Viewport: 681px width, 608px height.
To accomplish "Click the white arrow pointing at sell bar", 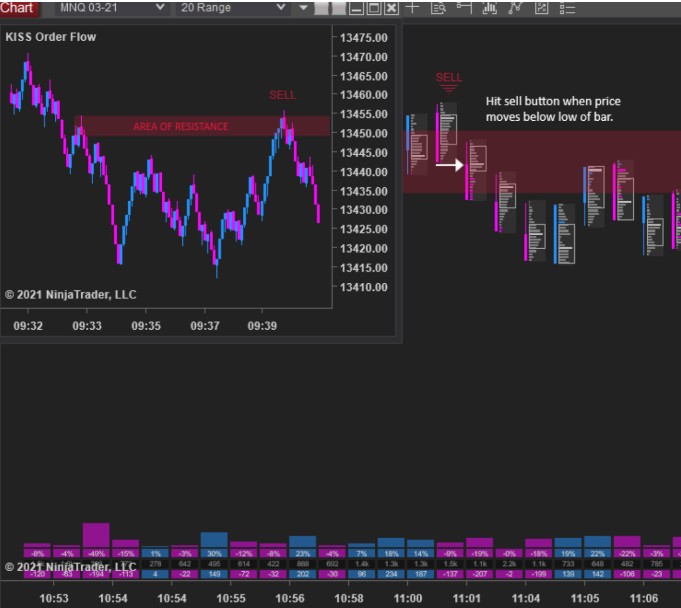I will coord(449,165).
